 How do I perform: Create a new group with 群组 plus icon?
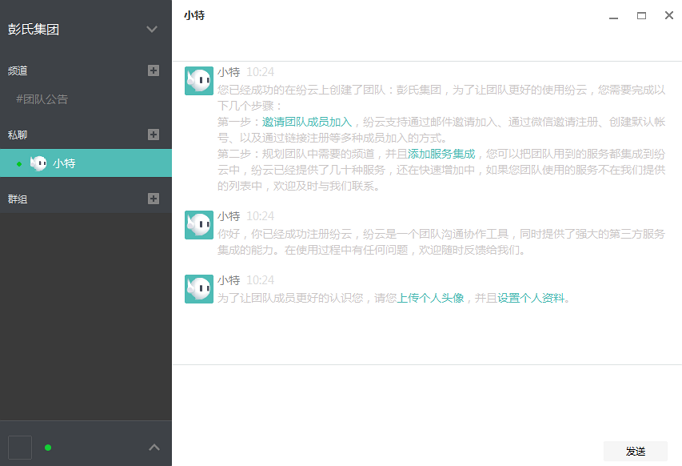tap(153, 199)
